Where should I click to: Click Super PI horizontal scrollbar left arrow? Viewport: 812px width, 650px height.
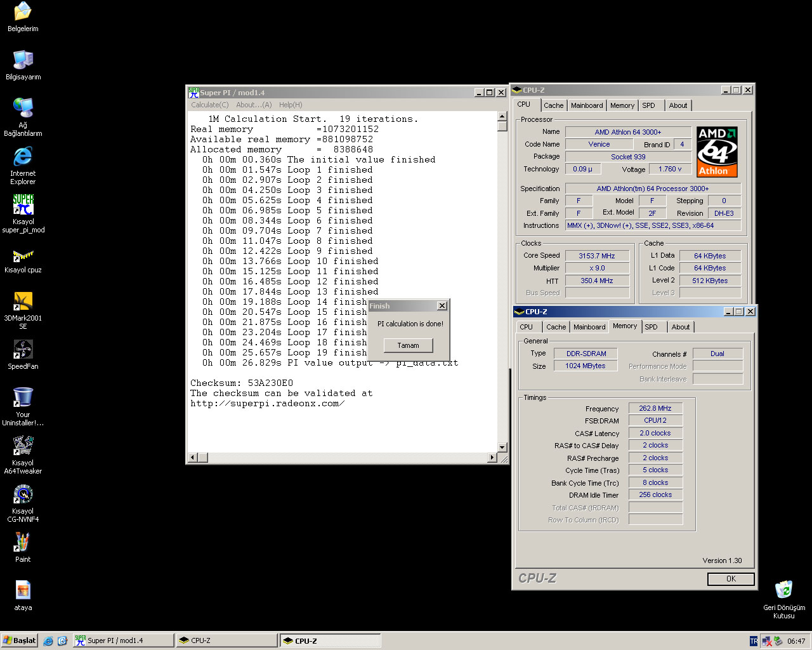(x=193, y=457)
